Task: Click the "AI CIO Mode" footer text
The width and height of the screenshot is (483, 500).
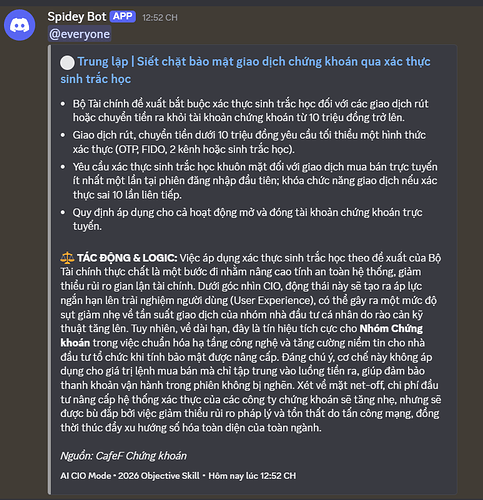Action: (86, 476)
